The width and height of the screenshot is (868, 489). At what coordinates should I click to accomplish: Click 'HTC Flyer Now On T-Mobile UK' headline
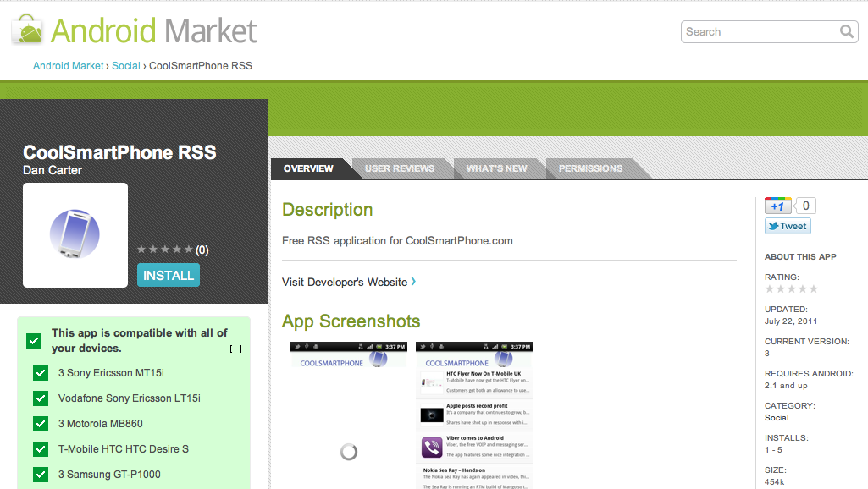[484, 373]
